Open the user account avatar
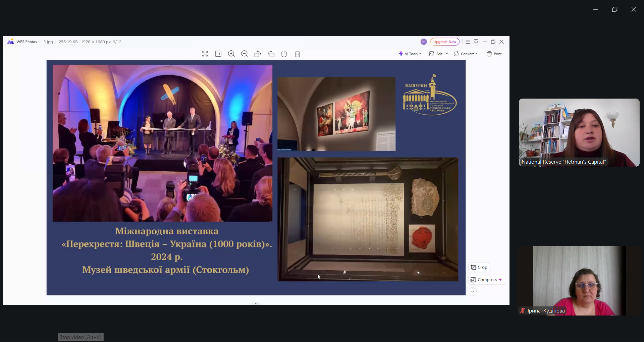The height and width of the screenshot is (342, 644). tap(424, 42)
